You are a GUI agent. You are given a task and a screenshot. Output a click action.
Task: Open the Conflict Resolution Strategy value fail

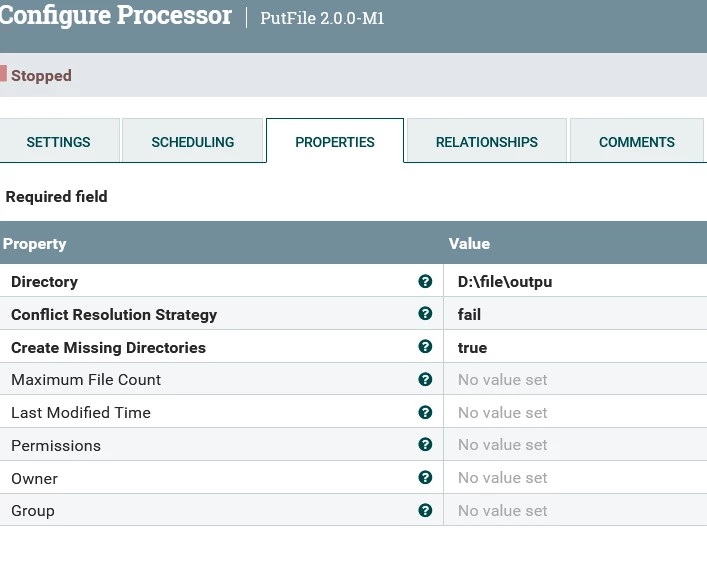coord(575,314)
